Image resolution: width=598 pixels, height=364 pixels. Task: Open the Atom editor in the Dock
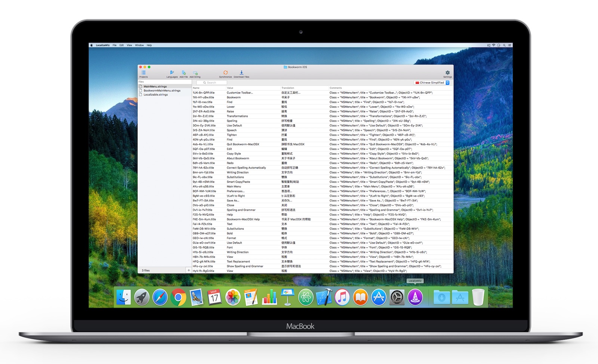(x=306, y=297)
